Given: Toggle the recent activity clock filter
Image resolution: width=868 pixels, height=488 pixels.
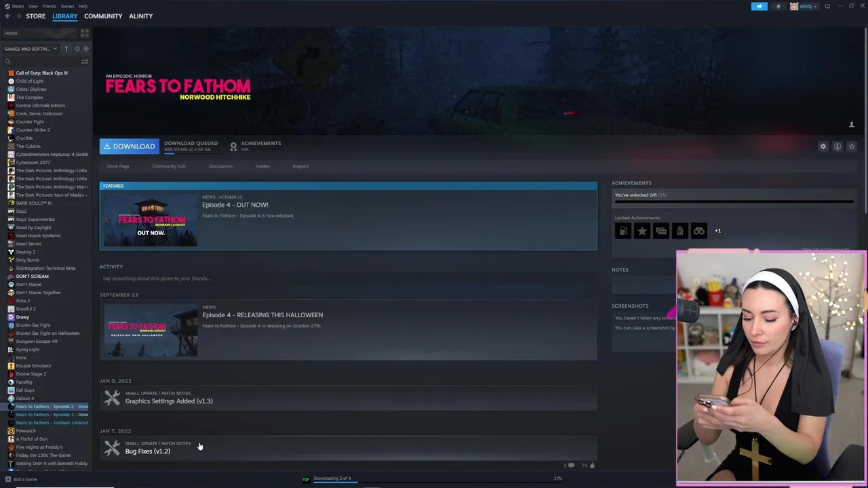Looking at the screenshot, I should (77, 49).
